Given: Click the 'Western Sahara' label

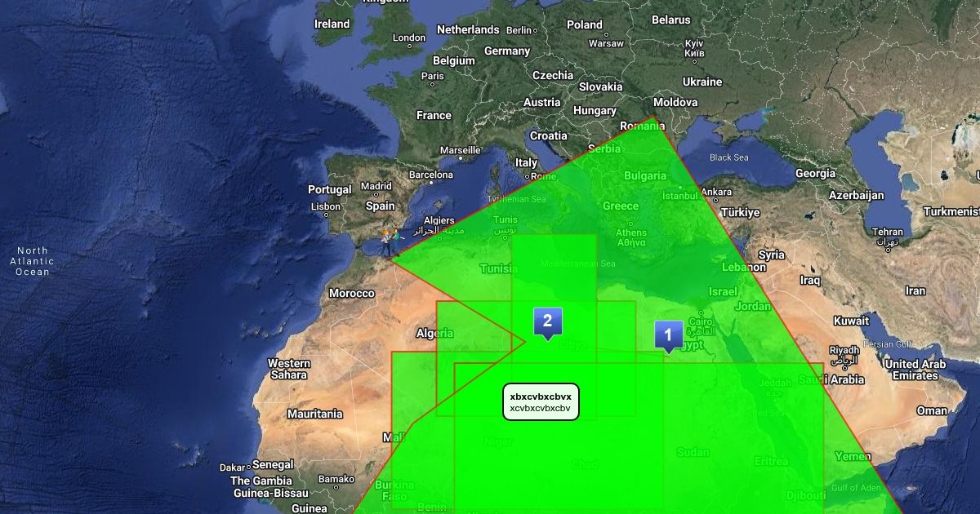Looking at the screenshot, I should pos(289,369).
